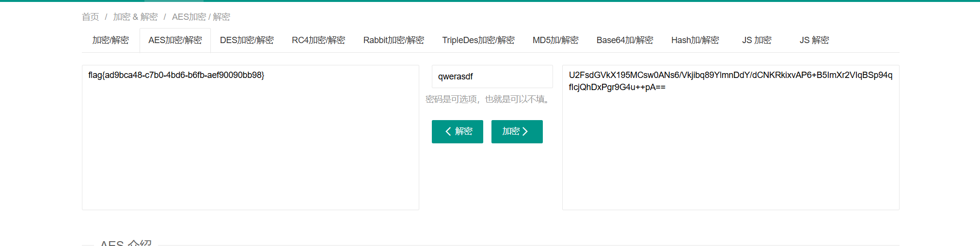The image size is (980, 246).
Task: Focus the password field containing qwerasdf
Action: pos(492,77)
